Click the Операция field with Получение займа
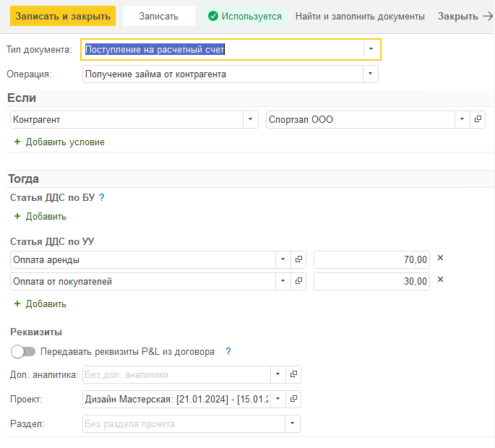 (223, 74)
